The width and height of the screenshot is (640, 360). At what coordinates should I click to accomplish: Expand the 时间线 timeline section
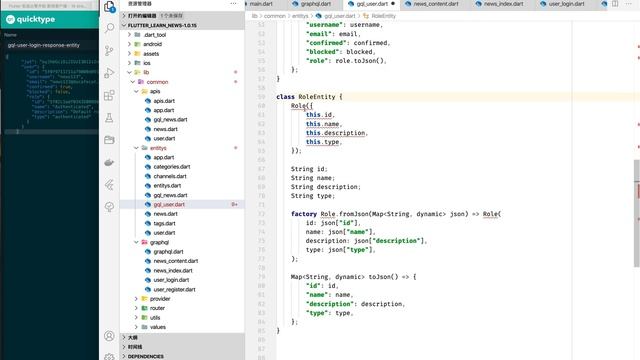coord(183,347)
